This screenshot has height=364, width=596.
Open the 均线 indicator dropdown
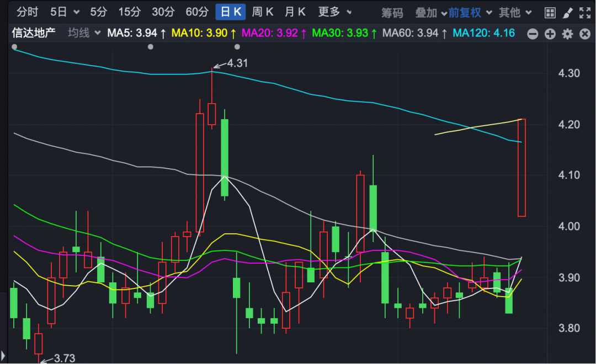(84, 33)
